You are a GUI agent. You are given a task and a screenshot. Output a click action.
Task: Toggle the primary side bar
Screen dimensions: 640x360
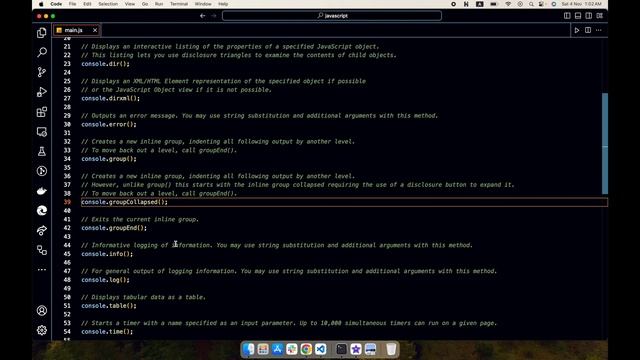567,16
